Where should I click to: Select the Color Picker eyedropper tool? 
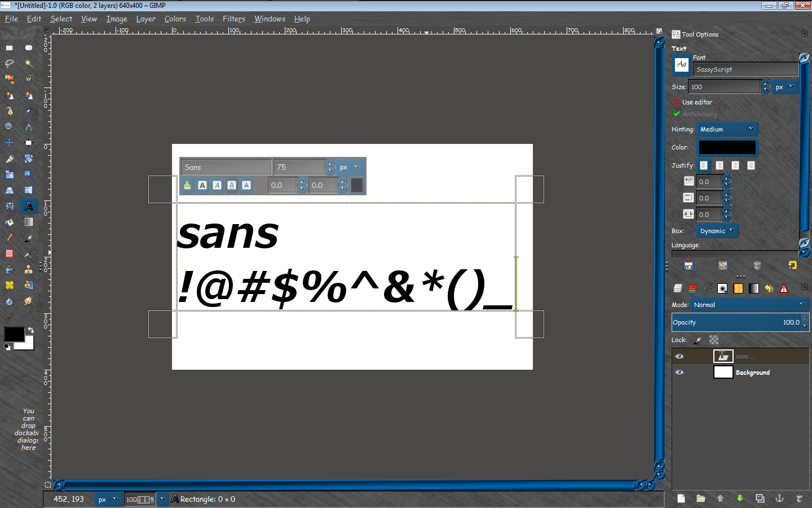(x=28, y=111)
